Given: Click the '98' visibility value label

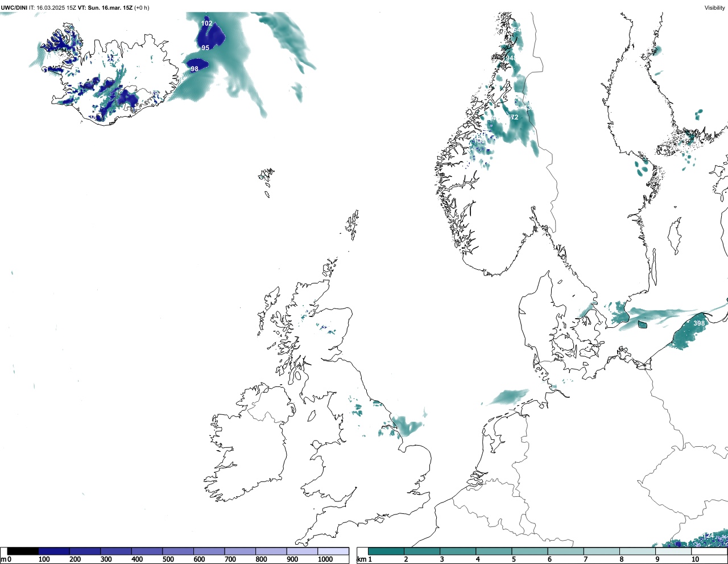Looking at the screenshot, I should [195, 69].
